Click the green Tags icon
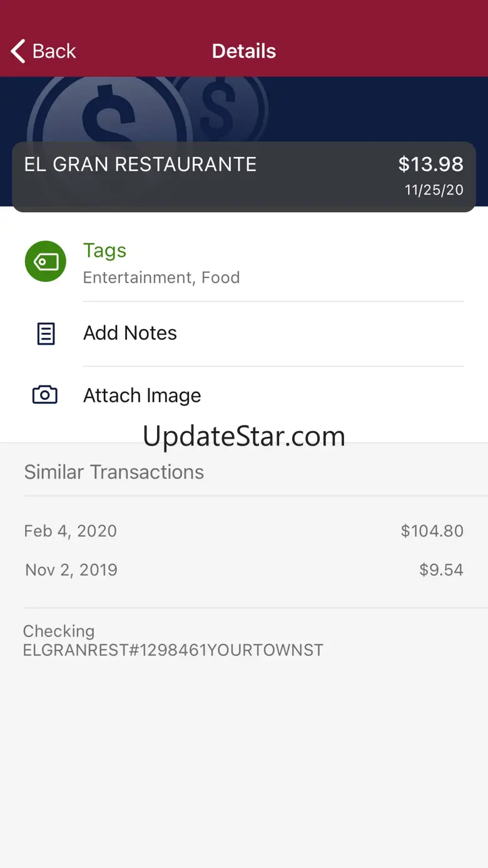Screen dimensions: 488x868 (x=45, y=261)
